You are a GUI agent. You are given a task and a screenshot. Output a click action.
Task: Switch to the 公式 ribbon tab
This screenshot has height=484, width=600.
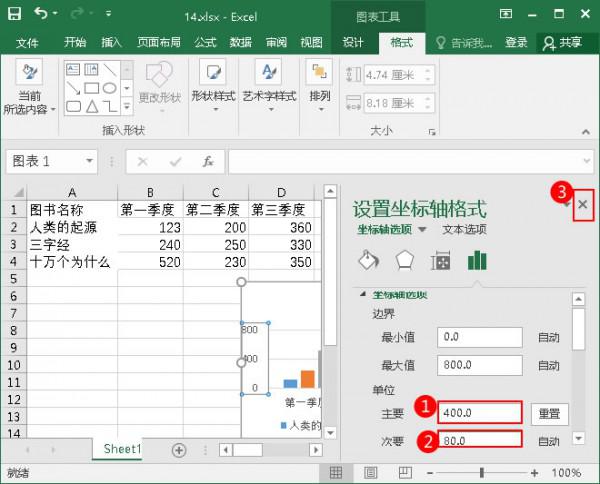[x=205, y=42]
